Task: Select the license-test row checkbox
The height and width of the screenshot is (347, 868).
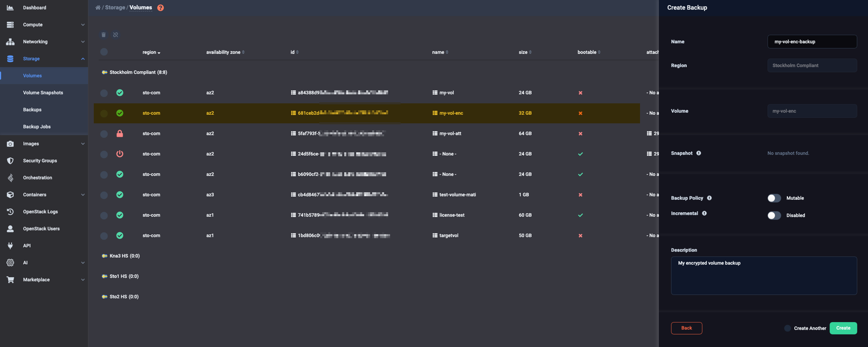Action: pos(104,215)
